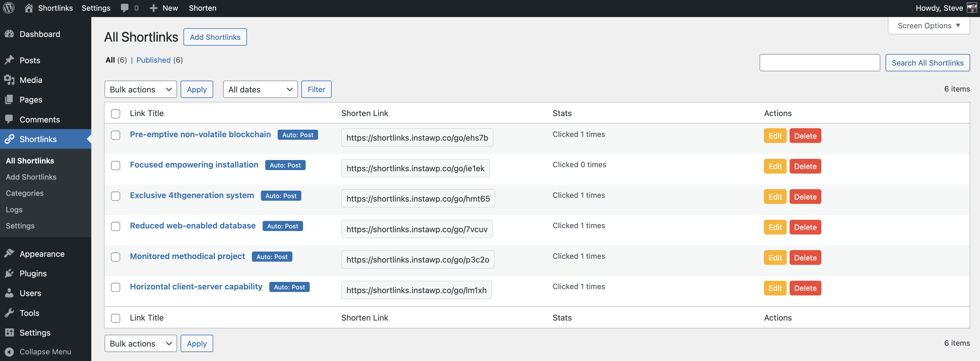The height and width of the screenshot is (361, 980).
Task: Select all shortlinks header checkbox
Action: point(115,113)
